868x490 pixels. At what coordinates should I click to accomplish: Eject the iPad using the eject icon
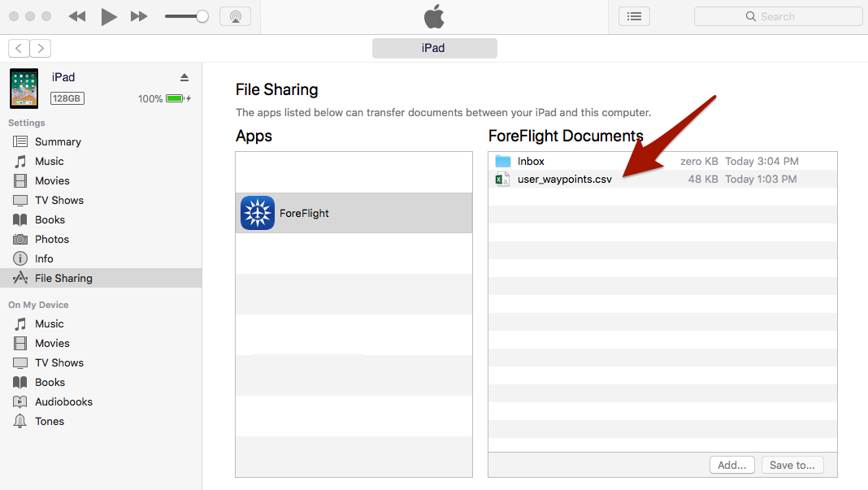point(184,77)
